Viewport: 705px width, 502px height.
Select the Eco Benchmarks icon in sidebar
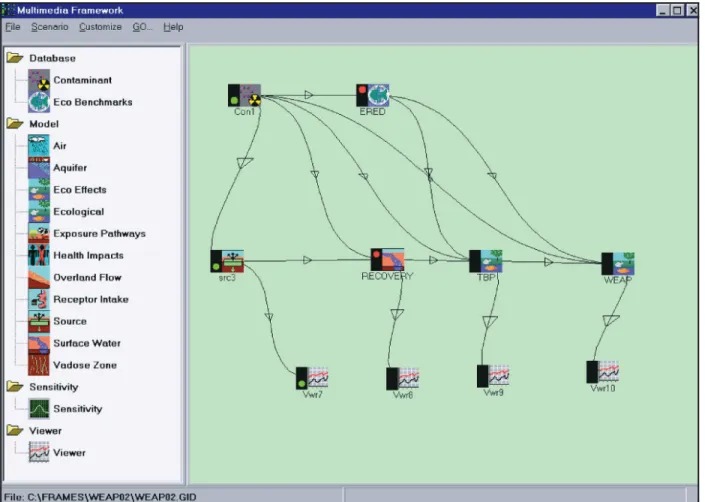click(39, 102)
